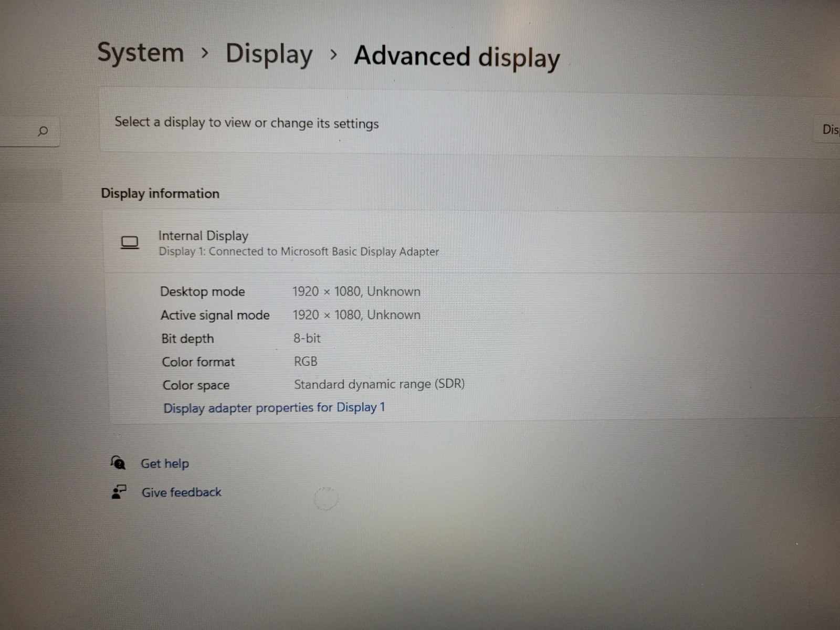The width and height of the screenshot is (840, 630).
Task: Open Display adapter properties for Display 1
Action: tap(274, 408)
